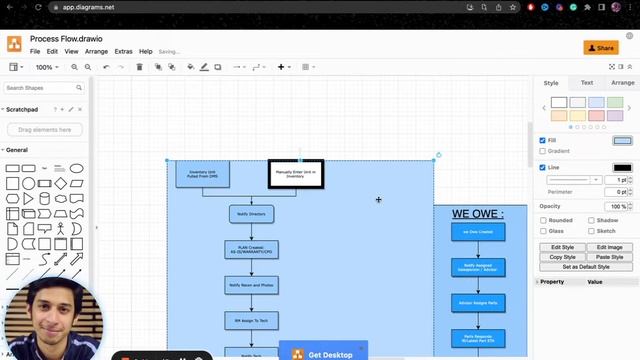Open the Extras menu

tap(123, 51)
